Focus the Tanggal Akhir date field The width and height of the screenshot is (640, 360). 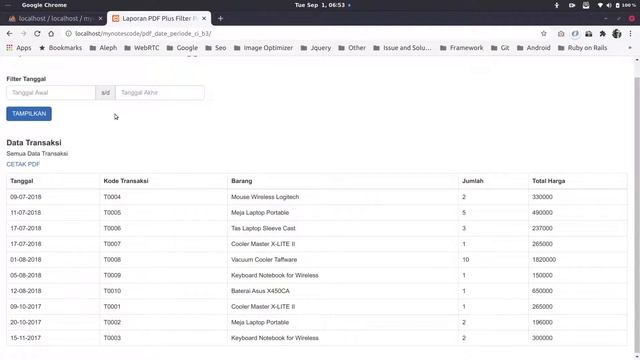tap(160, 93)
